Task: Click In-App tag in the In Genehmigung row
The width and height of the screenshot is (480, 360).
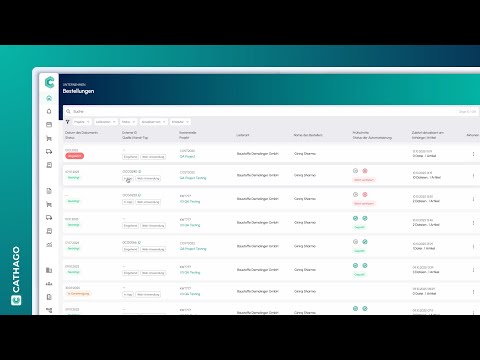Action: pyautogui.click(x=128, y=295)
